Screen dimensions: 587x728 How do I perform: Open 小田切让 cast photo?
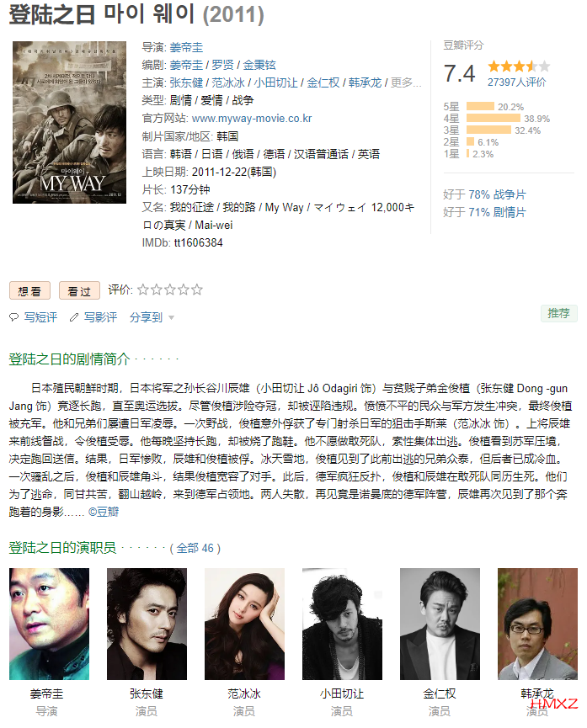pyautogui.click(x=342, y=624)
